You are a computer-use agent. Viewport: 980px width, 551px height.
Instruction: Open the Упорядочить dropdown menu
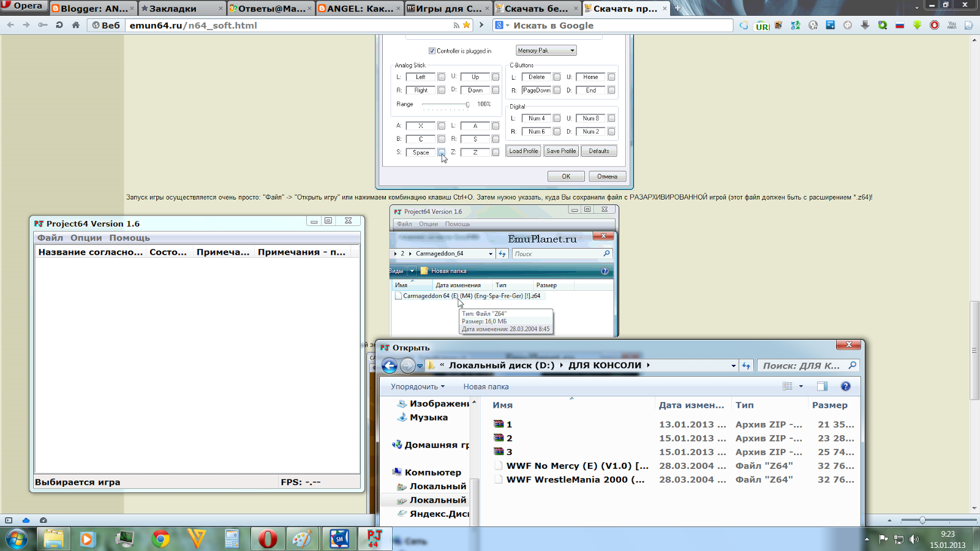[x=418, y=386]
